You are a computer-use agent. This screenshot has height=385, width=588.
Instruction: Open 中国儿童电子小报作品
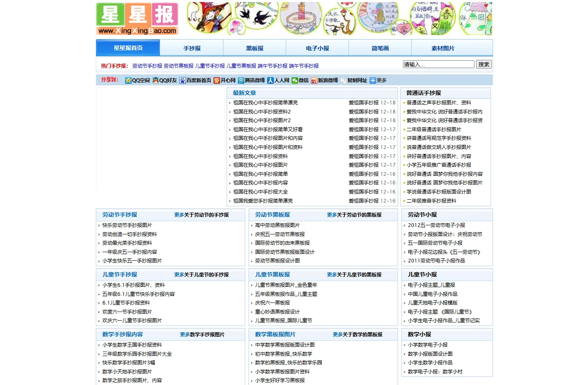433,294
